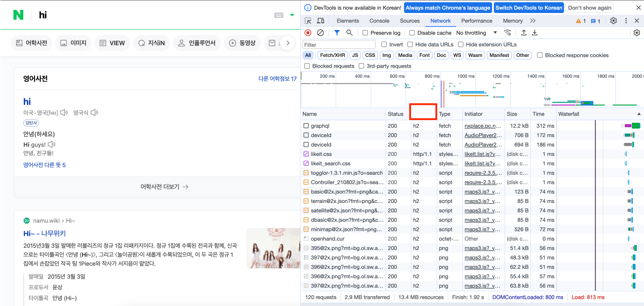
Task: Open the 동영상 search tab
Action: point(242,43)
